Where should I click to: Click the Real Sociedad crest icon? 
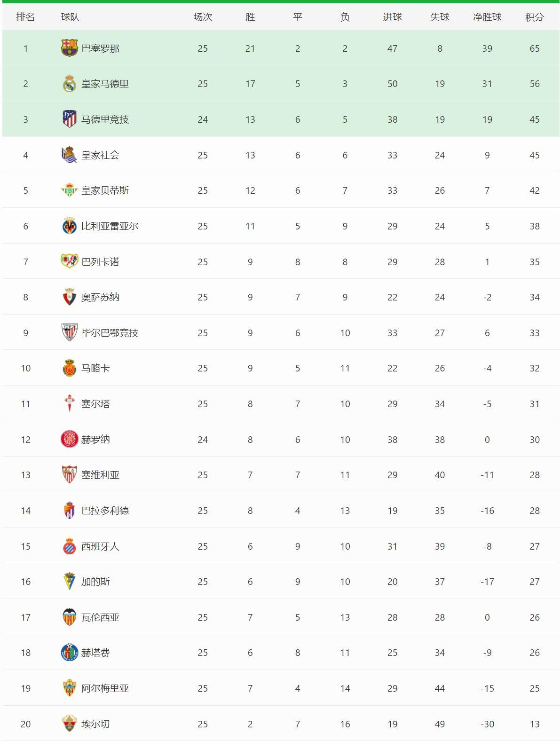click(x=70, y=155)
